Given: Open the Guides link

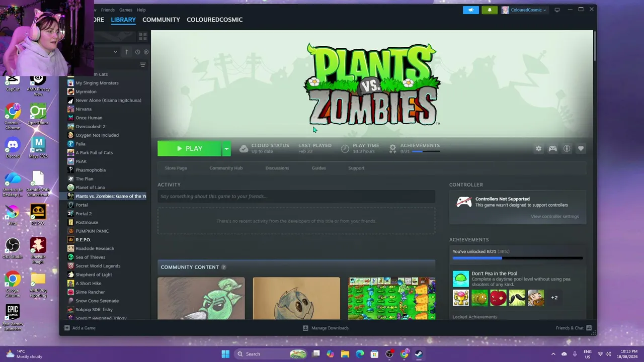Looking at the screenshot, I should point(318,168).
